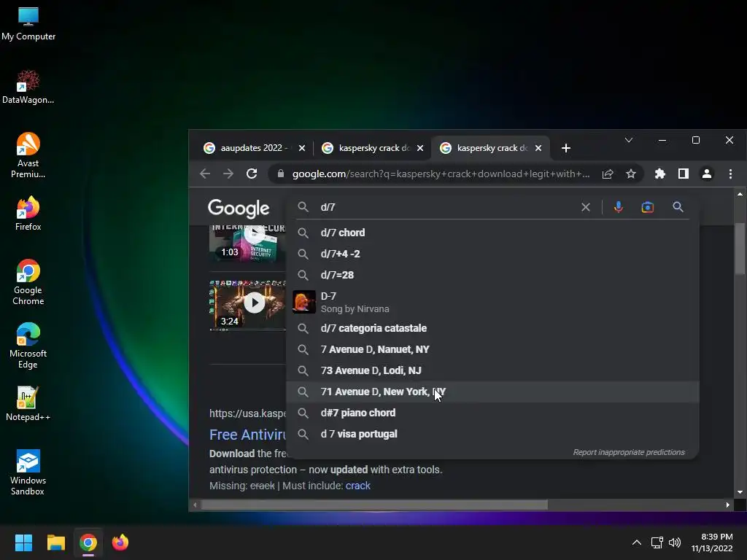
Task: Open Microsoft Edge desktop shortcut
Action: click(28, 345)
